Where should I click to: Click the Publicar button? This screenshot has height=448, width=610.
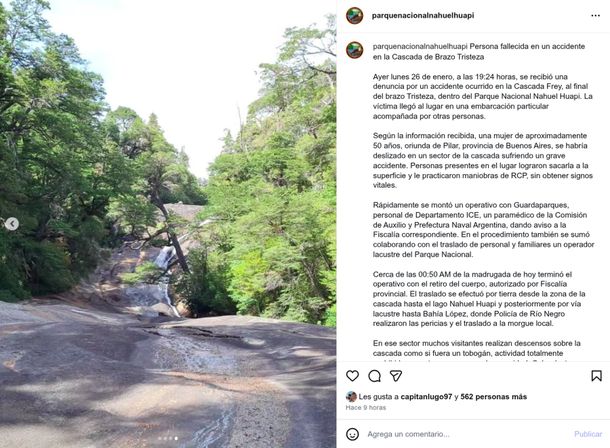588,434
